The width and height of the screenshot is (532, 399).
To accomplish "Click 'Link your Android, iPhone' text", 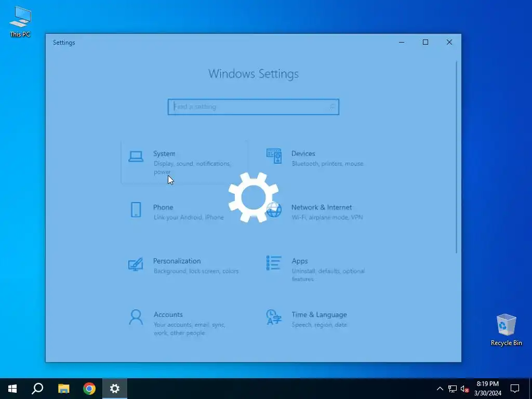I will click(188, 218).
